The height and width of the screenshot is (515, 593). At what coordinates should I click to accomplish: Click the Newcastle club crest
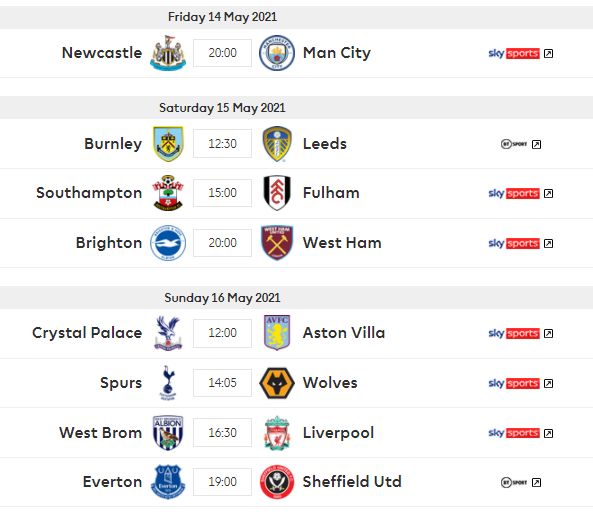tap(168, 53)
